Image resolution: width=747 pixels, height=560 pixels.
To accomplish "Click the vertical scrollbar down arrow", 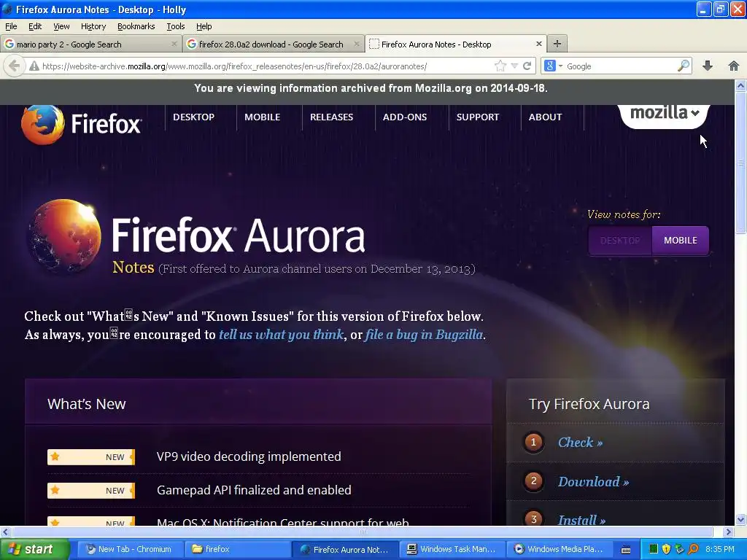I will 740,519.
